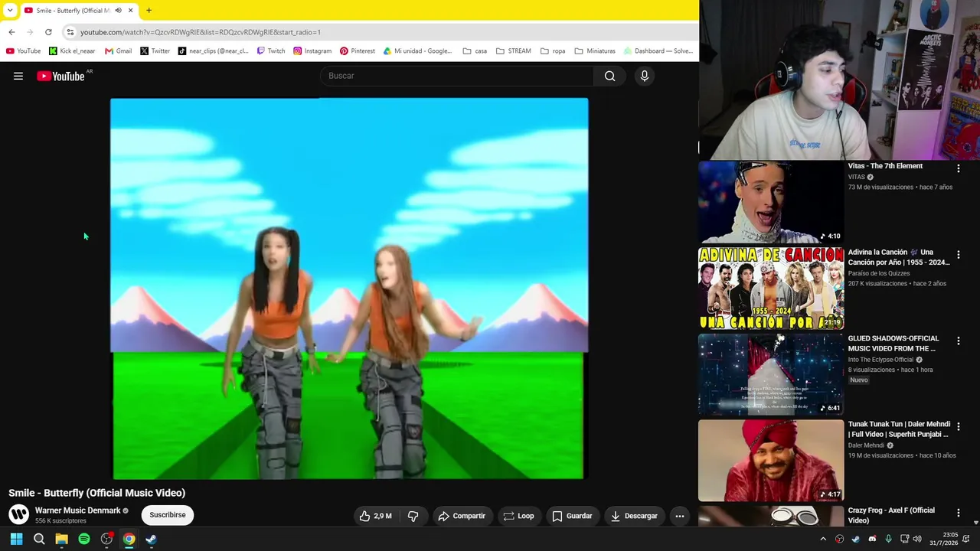Open the Instagram bookmark
Screen dimensions: 980x551
312,51
